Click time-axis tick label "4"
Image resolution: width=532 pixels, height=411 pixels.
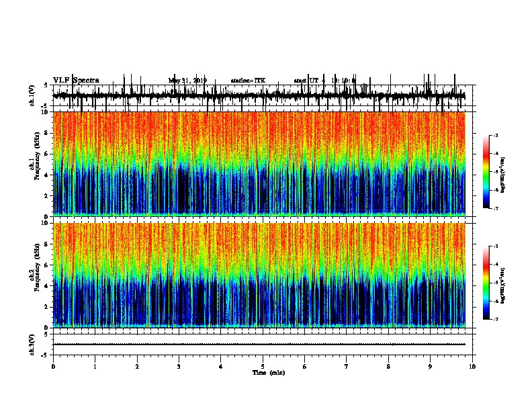pos(221,367)
